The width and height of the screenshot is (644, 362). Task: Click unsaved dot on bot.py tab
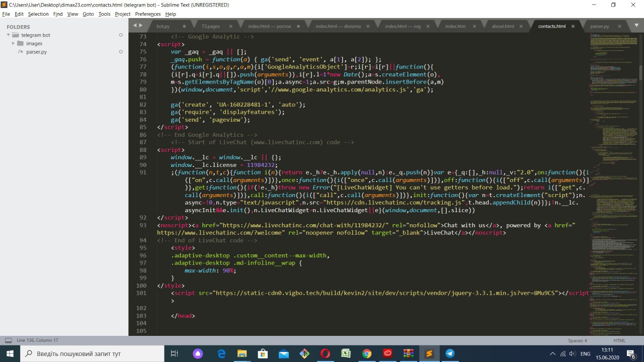[184, 26]
